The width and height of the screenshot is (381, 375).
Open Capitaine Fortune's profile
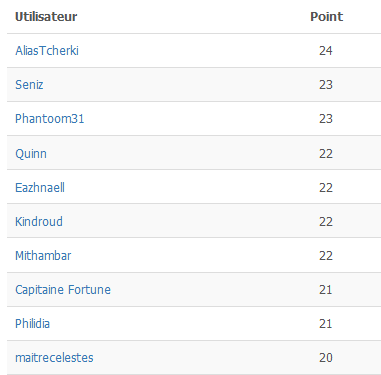[x=63, y=290]
